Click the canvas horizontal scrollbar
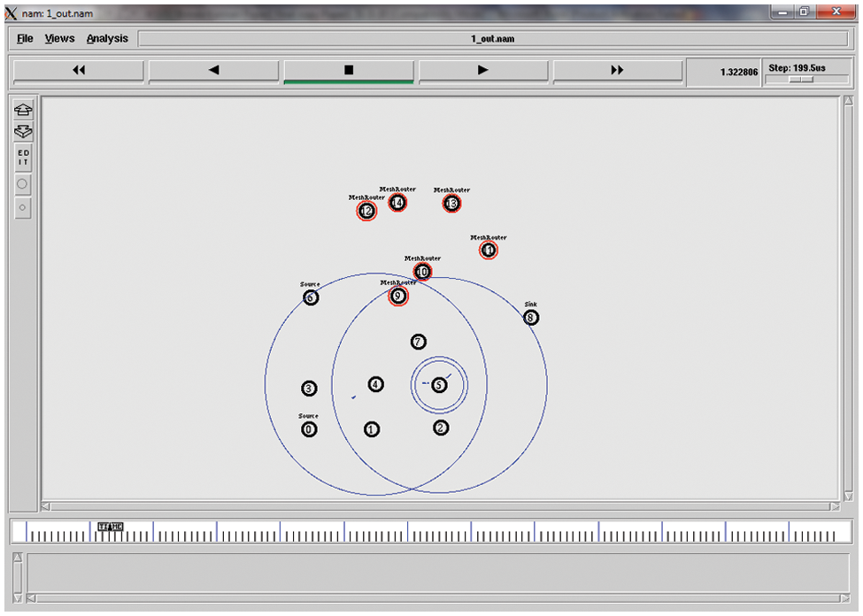The height and width of the screenshot is (616, 863). (x=440, y=507)
